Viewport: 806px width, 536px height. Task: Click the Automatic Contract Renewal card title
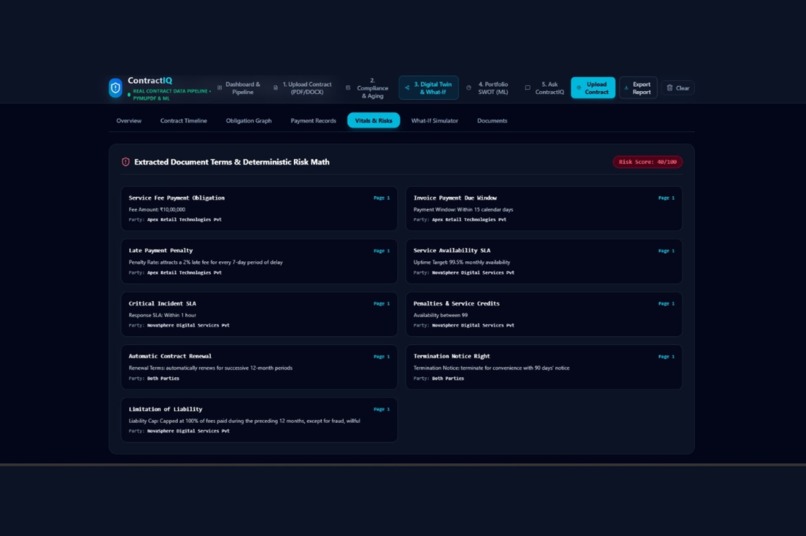point(170,356)
